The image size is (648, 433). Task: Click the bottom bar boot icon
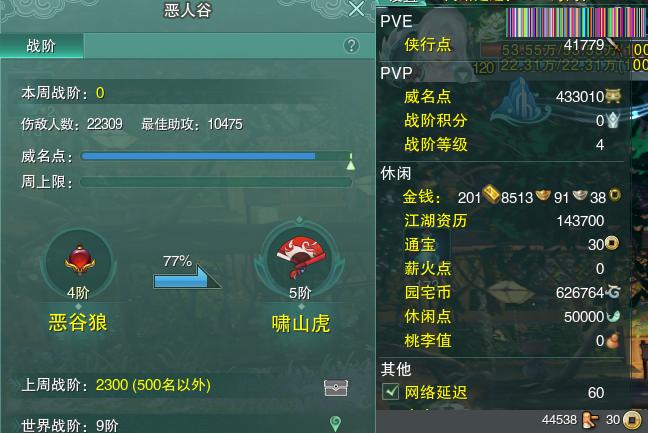coord(590,420)
